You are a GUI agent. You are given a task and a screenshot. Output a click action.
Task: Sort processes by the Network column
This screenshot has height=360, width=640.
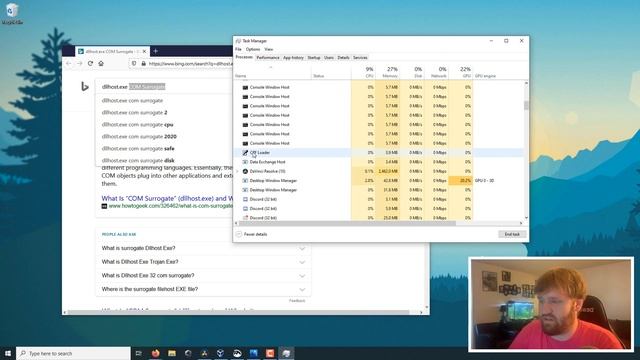(436, 72)
